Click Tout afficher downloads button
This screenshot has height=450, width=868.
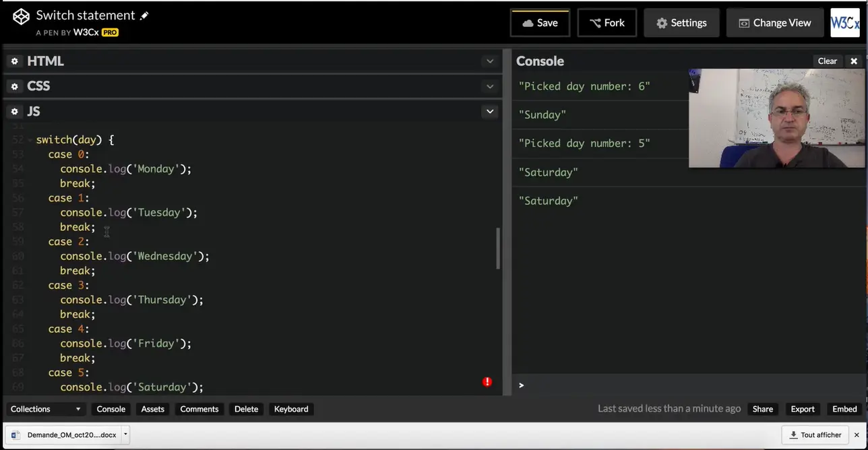point(815,435)
